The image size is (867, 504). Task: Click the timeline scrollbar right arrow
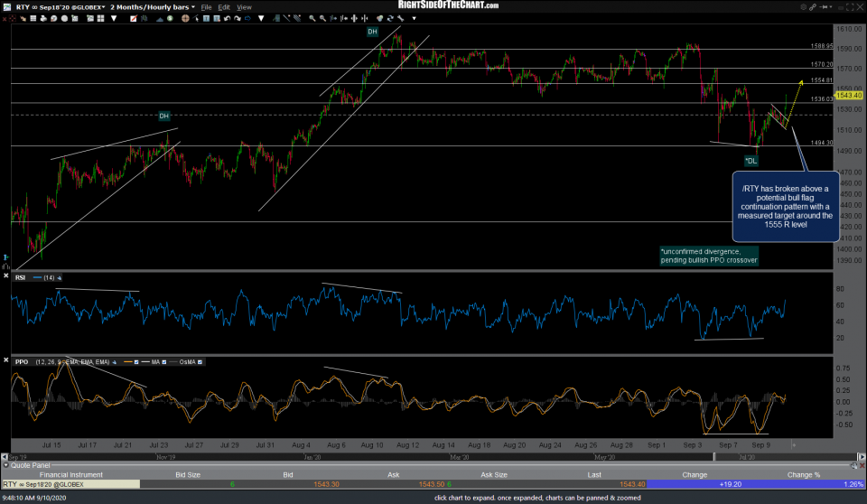pyautogui.click(x=861, y=457)
